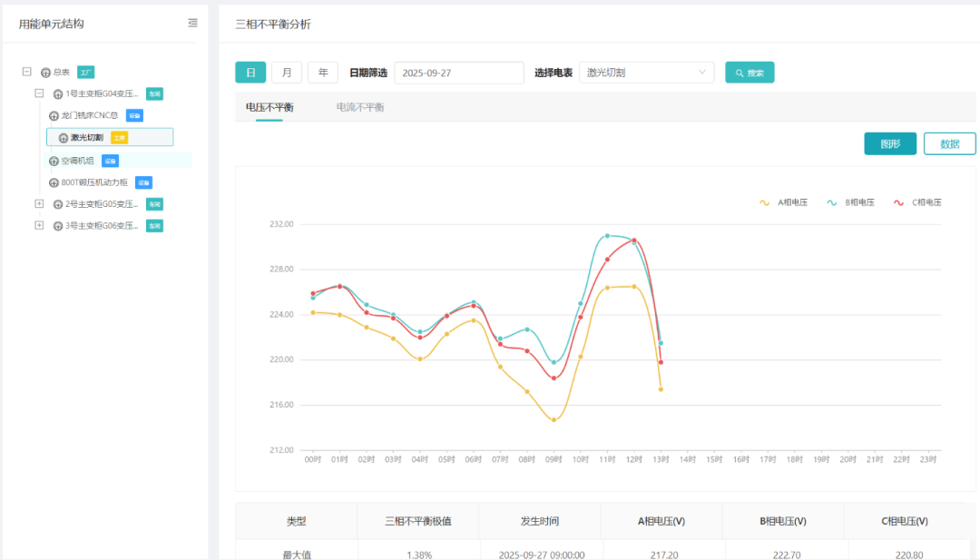The width and height of the screenshot is (980, 560).
Task: Click the 工厂 tag beside 总表
Action: click(x=85, y=73)
